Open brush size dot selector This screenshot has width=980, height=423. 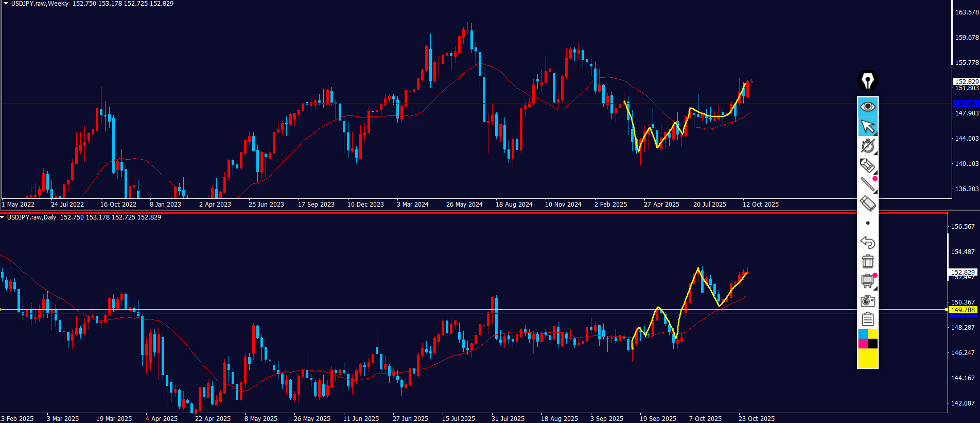tap(868, 223)
